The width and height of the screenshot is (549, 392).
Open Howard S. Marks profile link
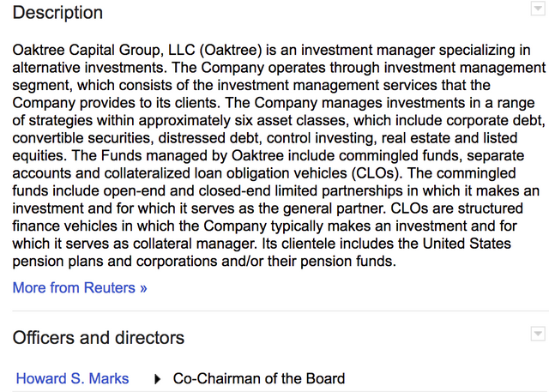coord(73,378)
